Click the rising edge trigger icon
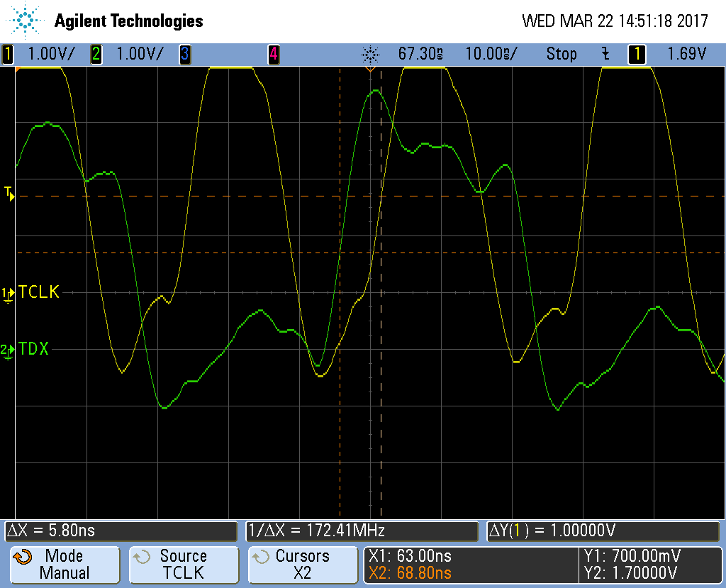Screen dimensions: 726x588 (605, 54)
